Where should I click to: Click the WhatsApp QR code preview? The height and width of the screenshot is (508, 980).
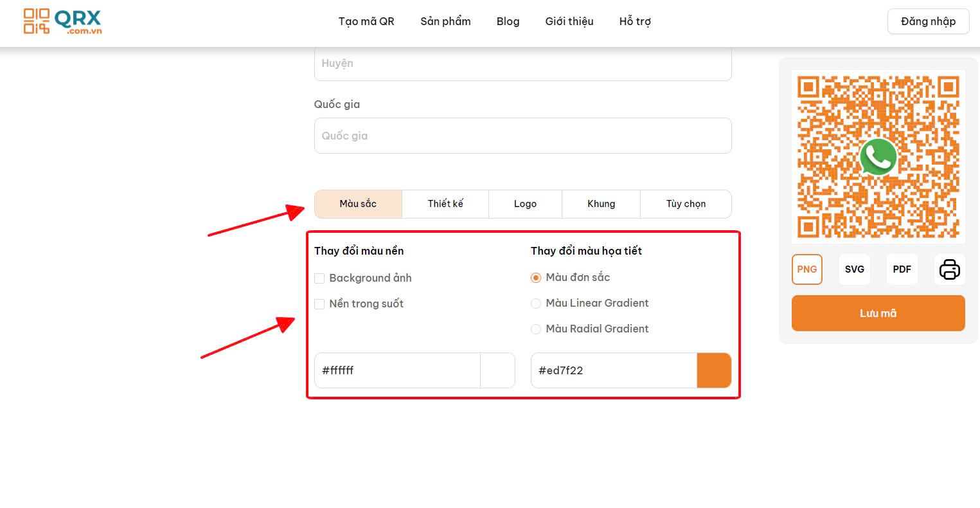pos(878,157)
